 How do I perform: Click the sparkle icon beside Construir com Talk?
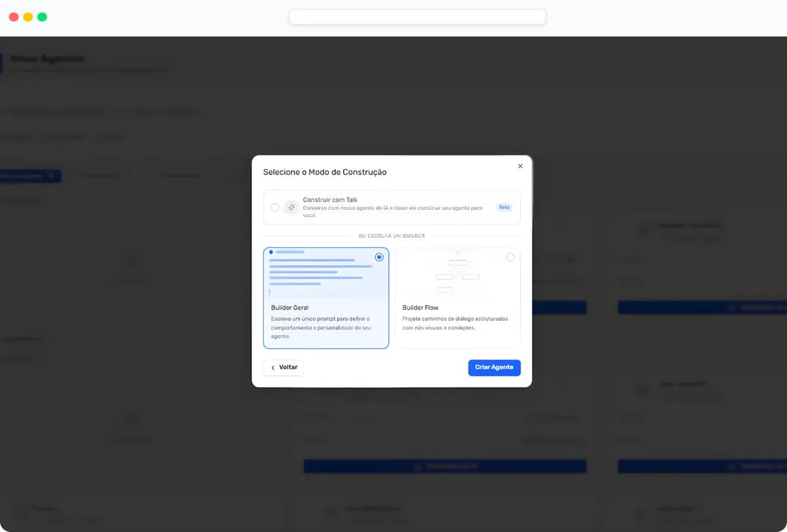click(x=292, y=207)
